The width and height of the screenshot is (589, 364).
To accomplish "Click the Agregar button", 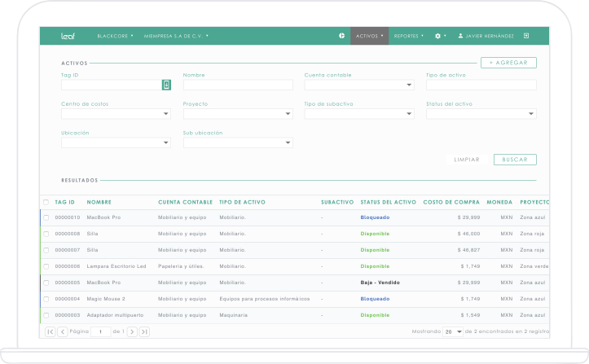I will point(508,63).
